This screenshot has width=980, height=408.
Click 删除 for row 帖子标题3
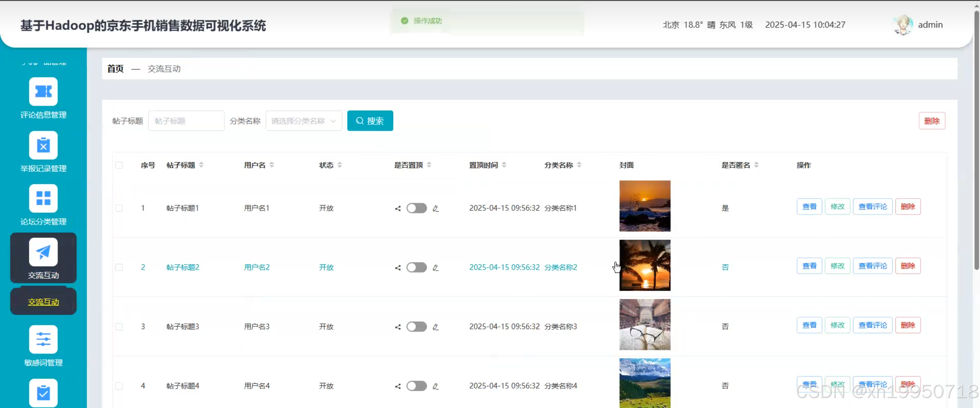[908, 325]
